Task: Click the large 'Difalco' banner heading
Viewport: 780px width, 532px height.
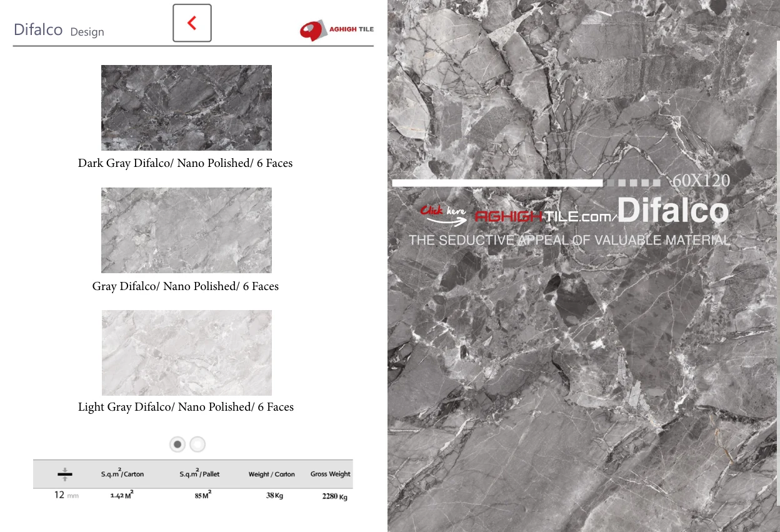Action: [x=673, y=211]
